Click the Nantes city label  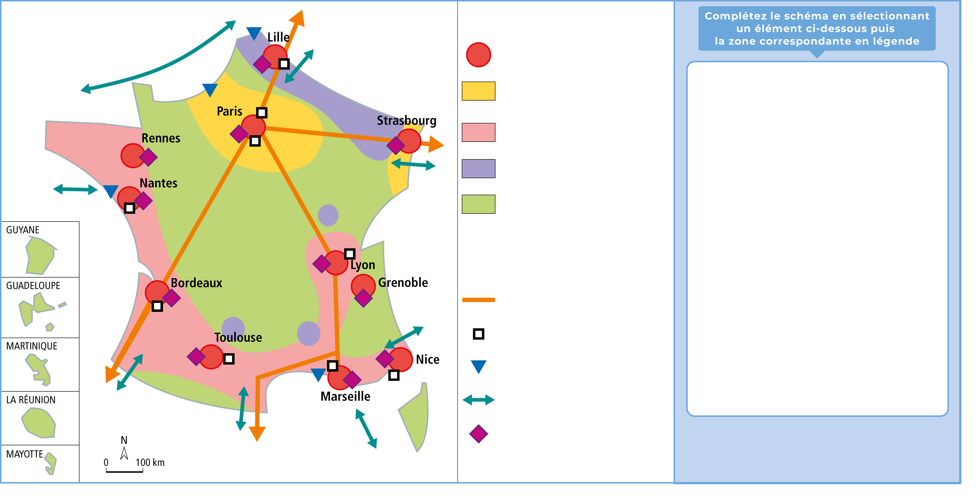(158, 183)
